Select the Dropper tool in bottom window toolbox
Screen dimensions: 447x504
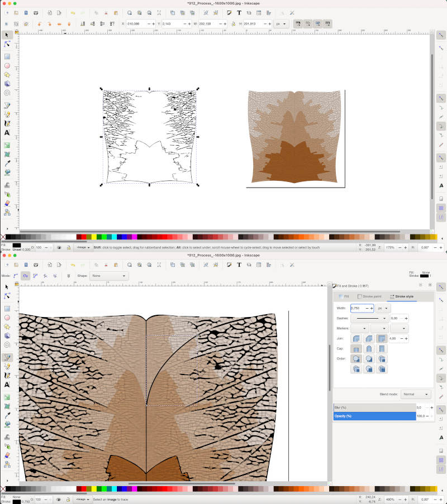7,415
